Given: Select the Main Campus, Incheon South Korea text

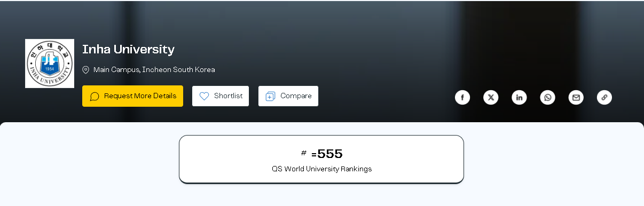Looking at the screenshot, I should pos(154,70).
